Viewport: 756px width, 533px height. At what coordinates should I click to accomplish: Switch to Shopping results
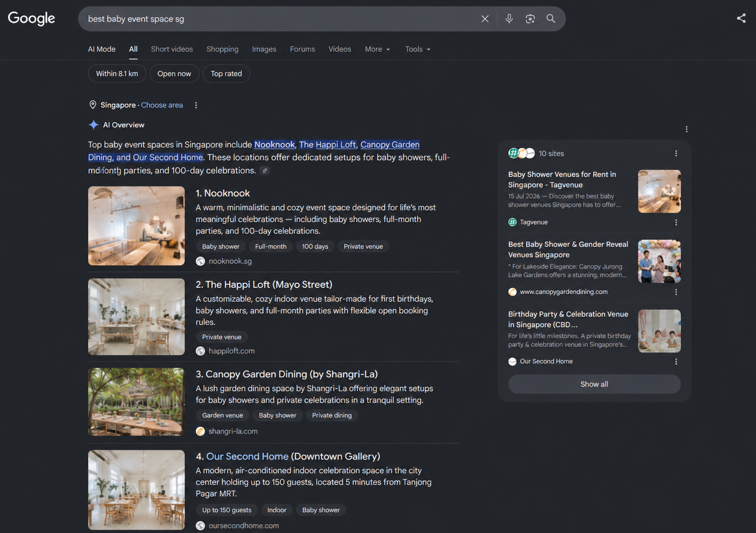point(222,49)
